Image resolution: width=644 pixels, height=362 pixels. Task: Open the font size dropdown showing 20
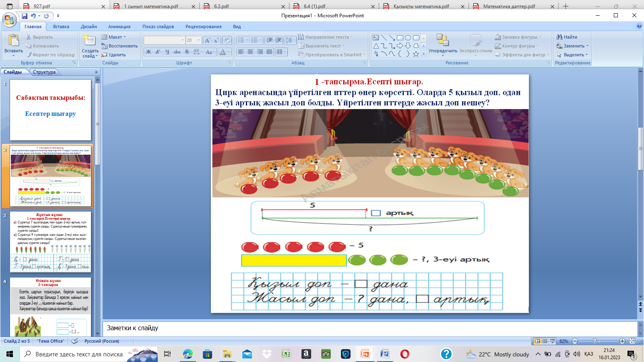[199, 40]
